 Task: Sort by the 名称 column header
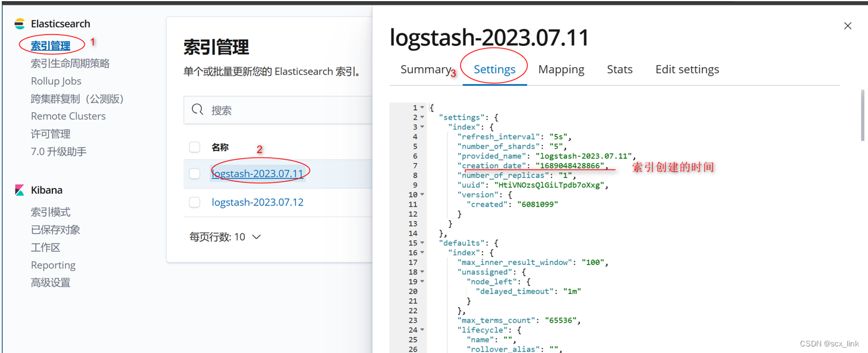[220, 147]
